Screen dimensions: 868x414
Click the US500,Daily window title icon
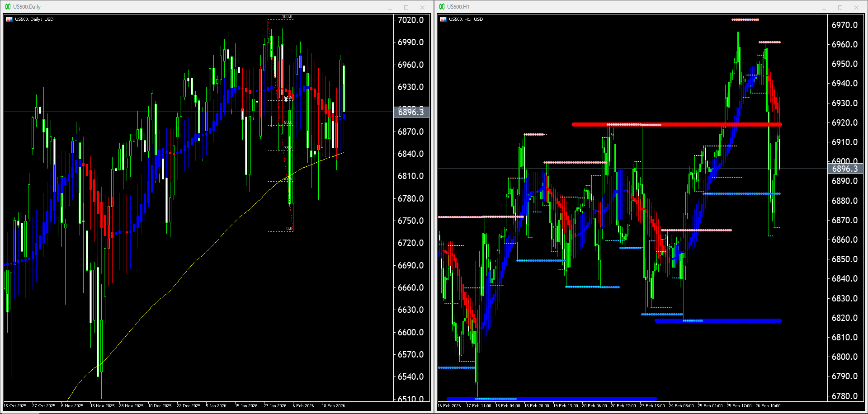pos(8,7)
